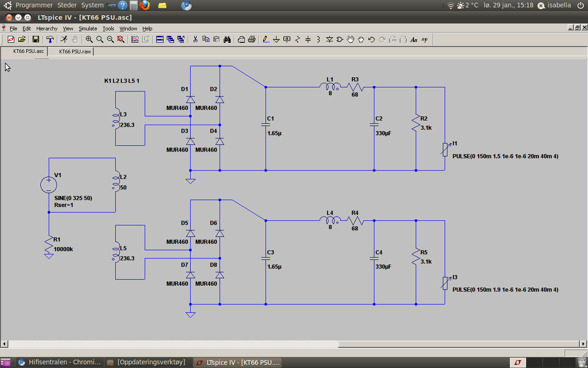
Task: Open the Simulate menu
Action: pyautogui.click(x=88, y=29)
